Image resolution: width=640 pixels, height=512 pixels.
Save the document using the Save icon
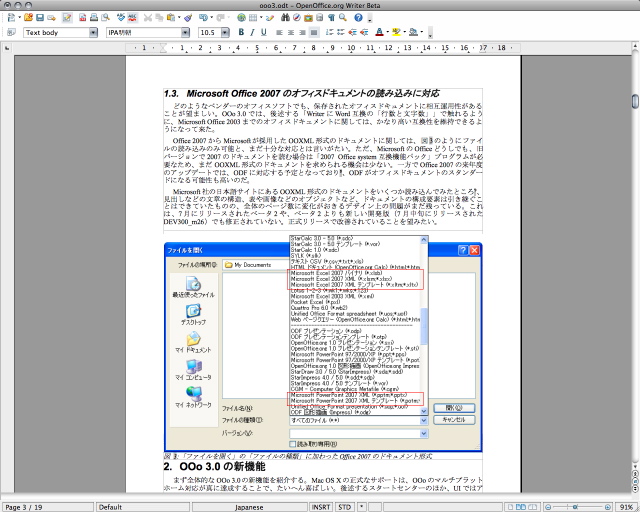click(x=40, y=18)
